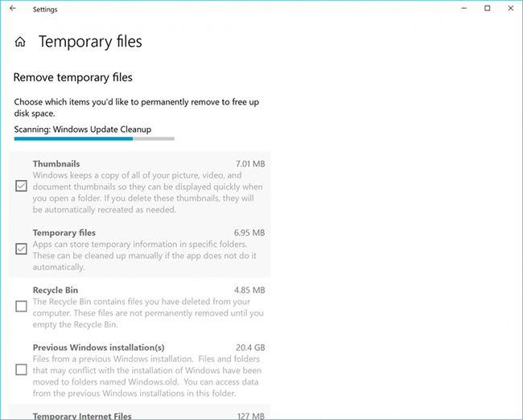Image resolution: width=523 pixels, height=420 pixels.
Task: Click the Recycle Bin description text
Action: click(148, 314)
